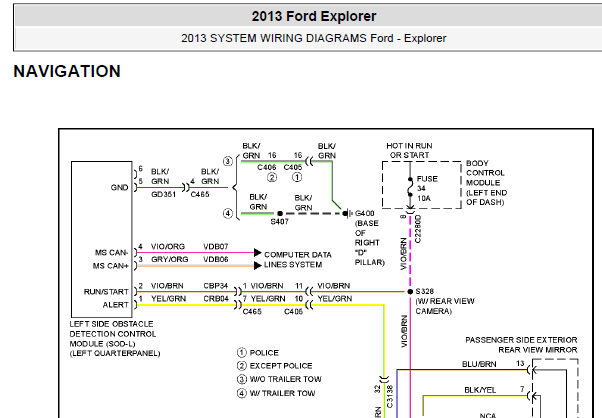This screenshot has height=418, width=602.
Task: Select "PASSENGER SIDE EXTERIOR REAR VIEW MIRROR" label
Action: 521,345
